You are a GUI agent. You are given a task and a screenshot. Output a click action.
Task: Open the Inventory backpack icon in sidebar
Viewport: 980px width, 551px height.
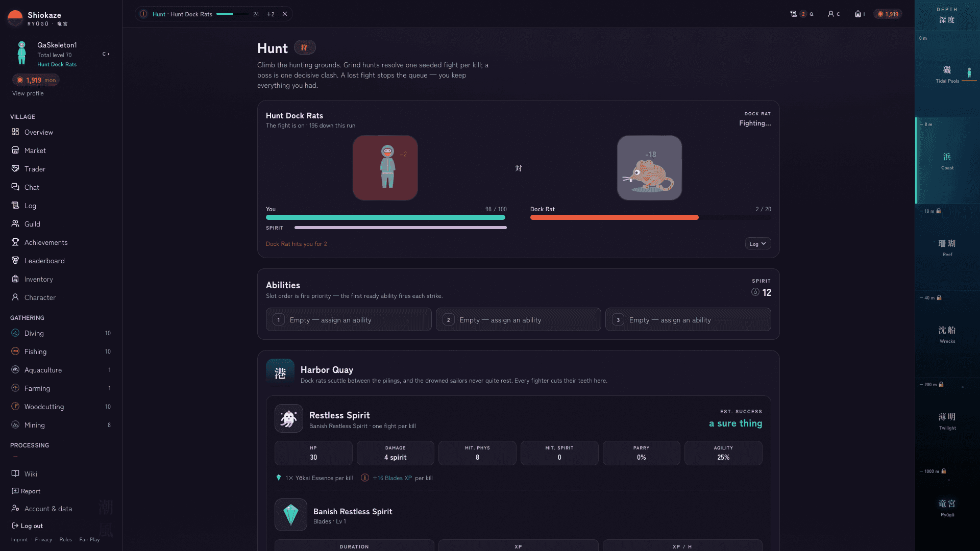[x=15, y=279]
